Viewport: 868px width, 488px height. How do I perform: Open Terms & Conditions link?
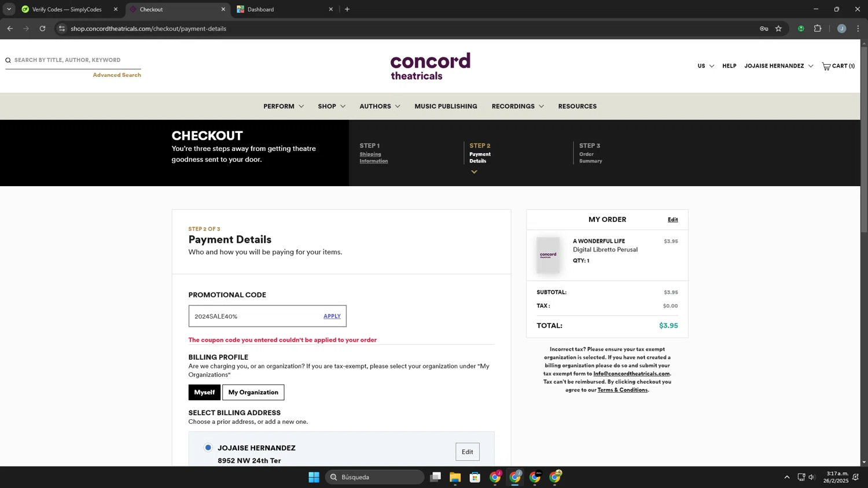pyautogui.click(x=622, y=390)
